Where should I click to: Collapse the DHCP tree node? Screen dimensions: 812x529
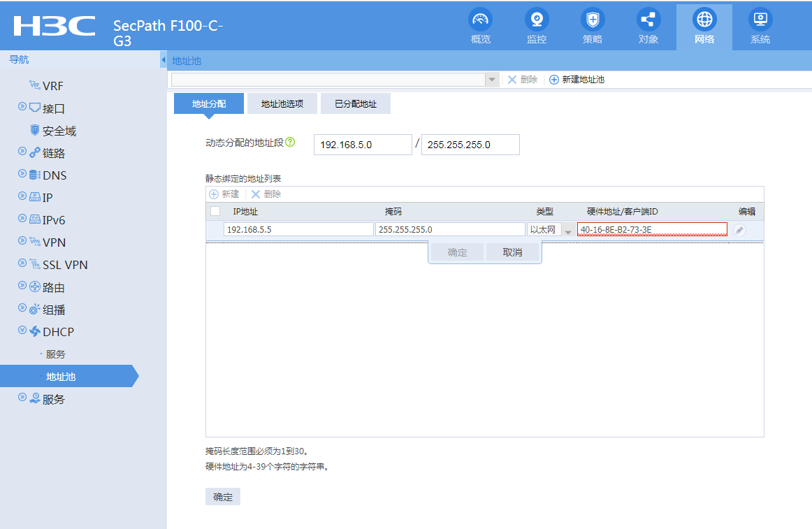pyautogui.click(x=22, y=330)
